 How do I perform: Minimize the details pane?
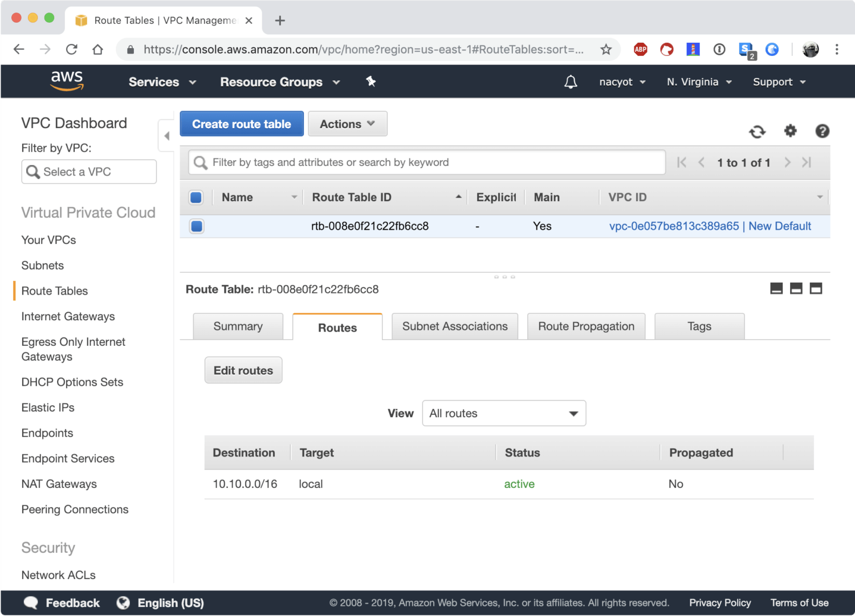(x=776, y=288)
